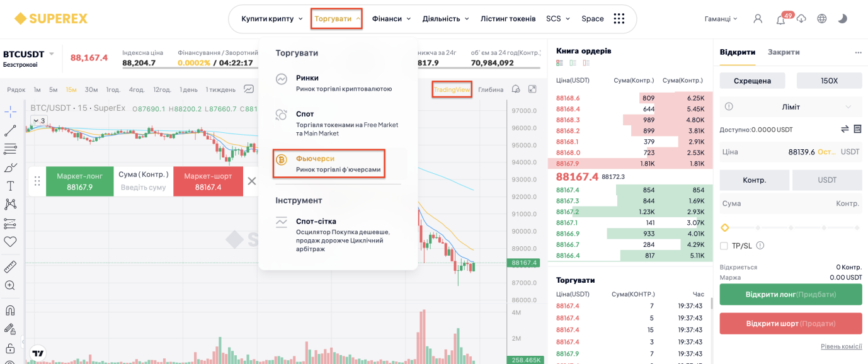Expand the chart to fullscreen
Viewport: 868px width, 364px height.
[x=532, y=89]
